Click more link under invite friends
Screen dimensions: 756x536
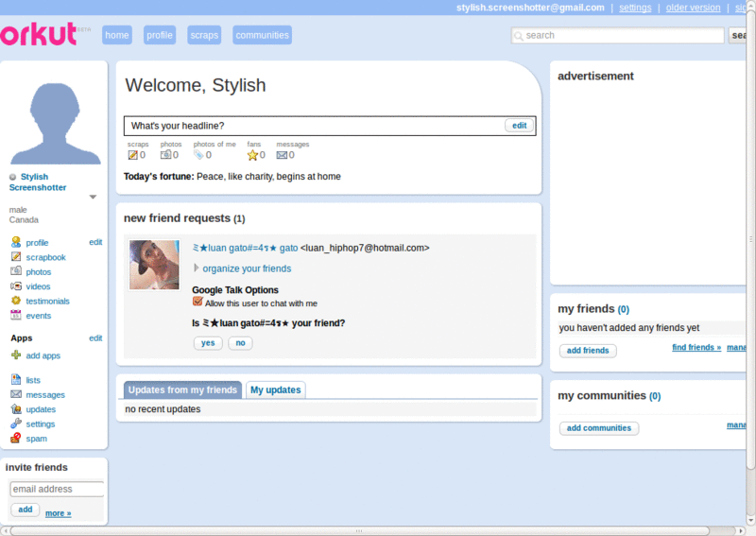click(x=59, y=513)
